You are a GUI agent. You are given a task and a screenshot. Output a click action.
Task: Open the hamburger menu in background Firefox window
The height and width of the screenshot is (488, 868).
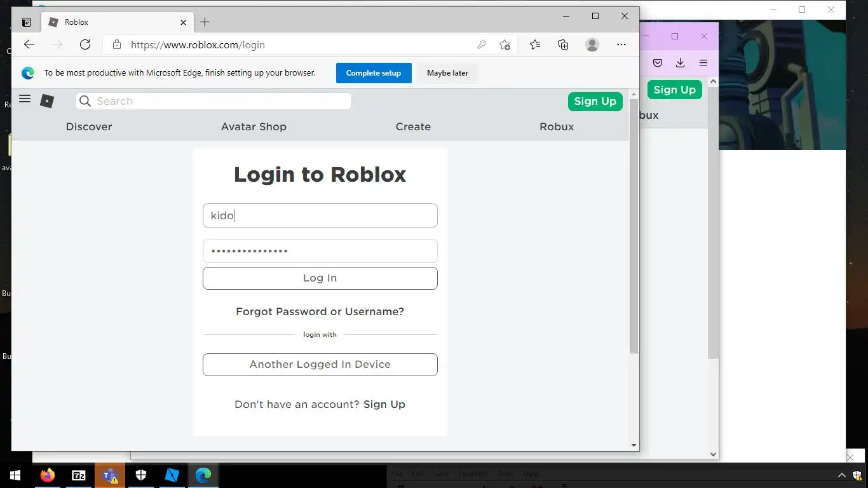[703, 63]
